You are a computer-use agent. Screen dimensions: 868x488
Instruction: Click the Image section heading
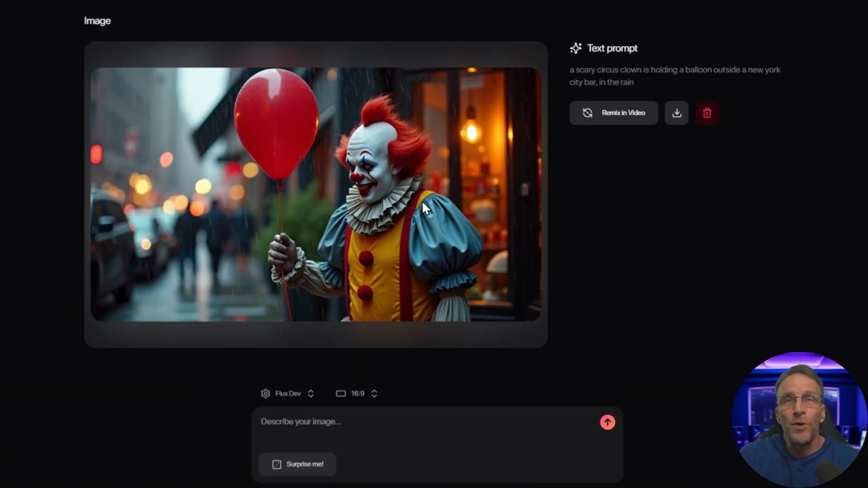tap(97, 21)
